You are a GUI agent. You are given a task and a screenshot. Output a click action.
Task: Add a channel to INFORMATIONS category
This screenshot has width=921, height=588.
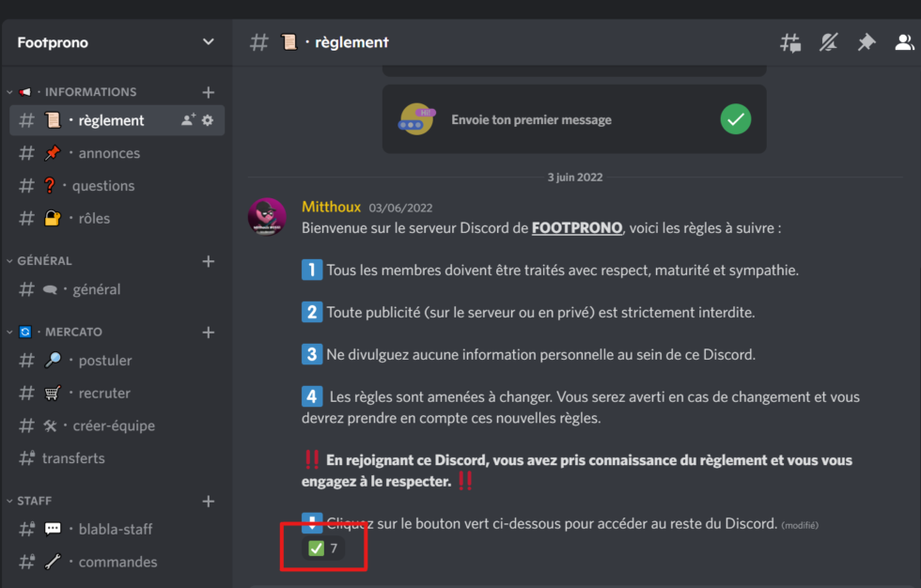click(209, 92)
